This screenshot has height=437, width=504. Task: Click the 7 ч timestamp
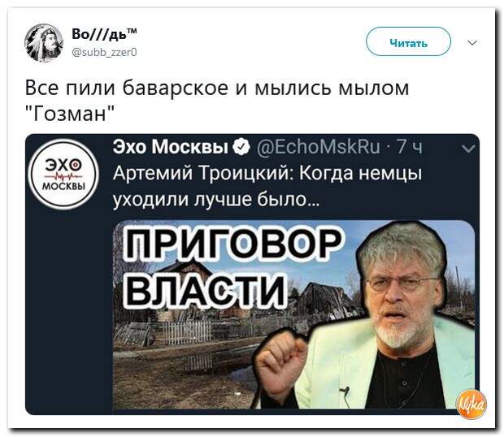tap(409, 147)
